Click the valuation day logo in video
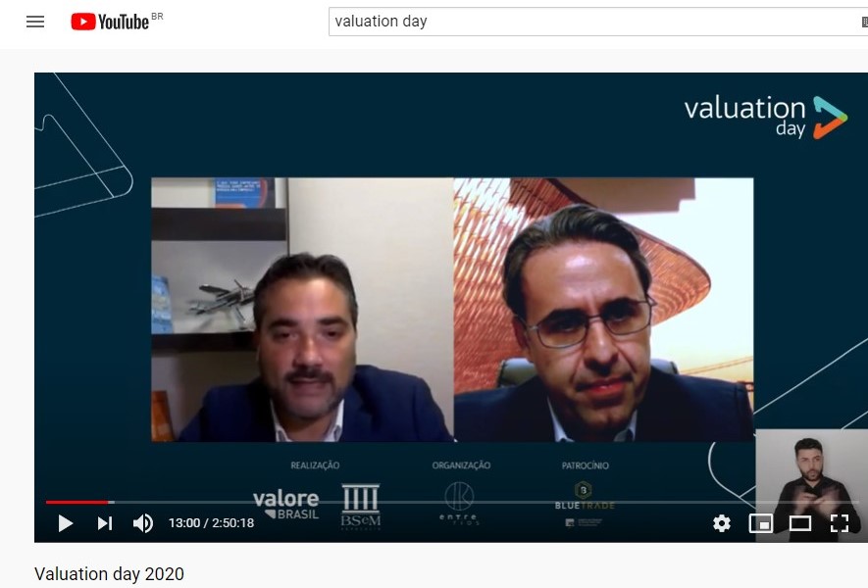The height and width of the screenshot is (588, 868). coord(766,118)
